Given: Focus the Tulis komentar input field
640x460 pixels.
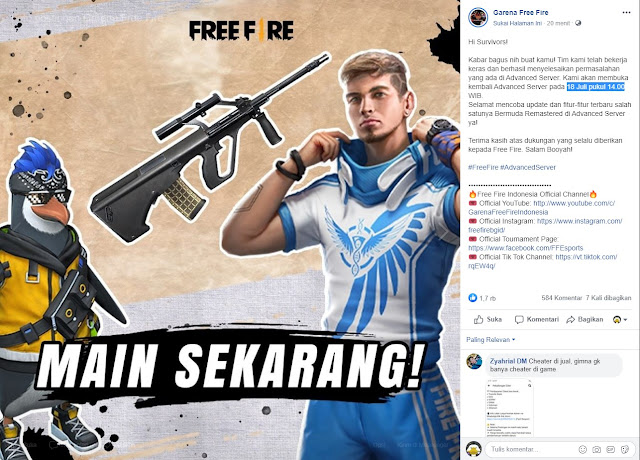Looking at the screenshot, I should [x=531, y=449].
